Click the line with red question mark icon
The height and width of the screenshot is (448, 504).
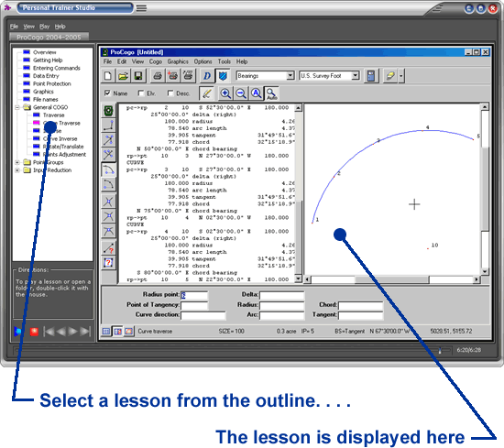(109, 247)
